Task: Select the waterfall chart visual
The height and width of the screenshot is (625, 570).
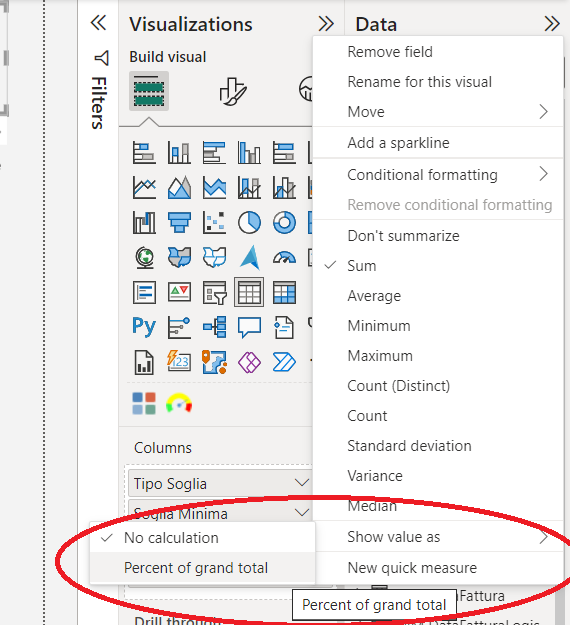Action: coord(144,222)
